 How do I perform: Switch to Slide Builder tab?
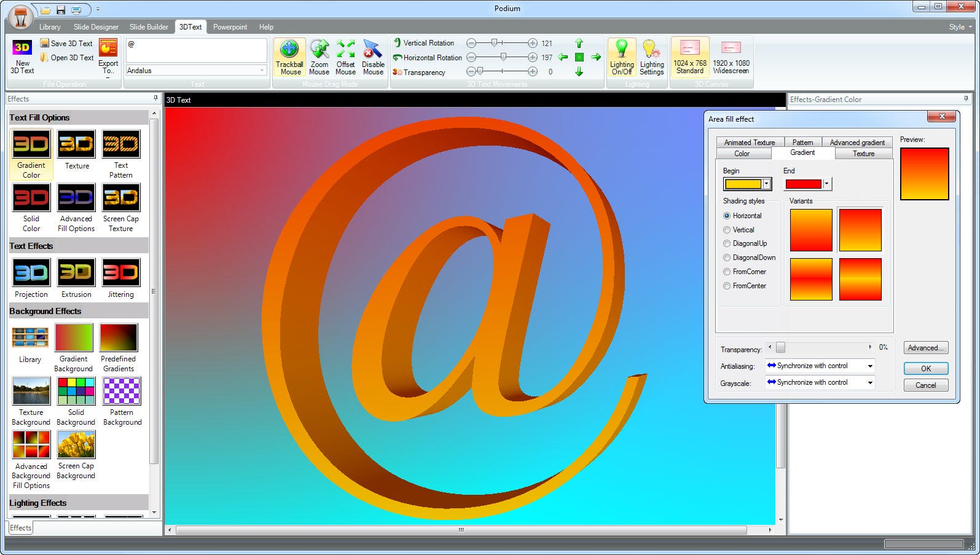(149, 27)
